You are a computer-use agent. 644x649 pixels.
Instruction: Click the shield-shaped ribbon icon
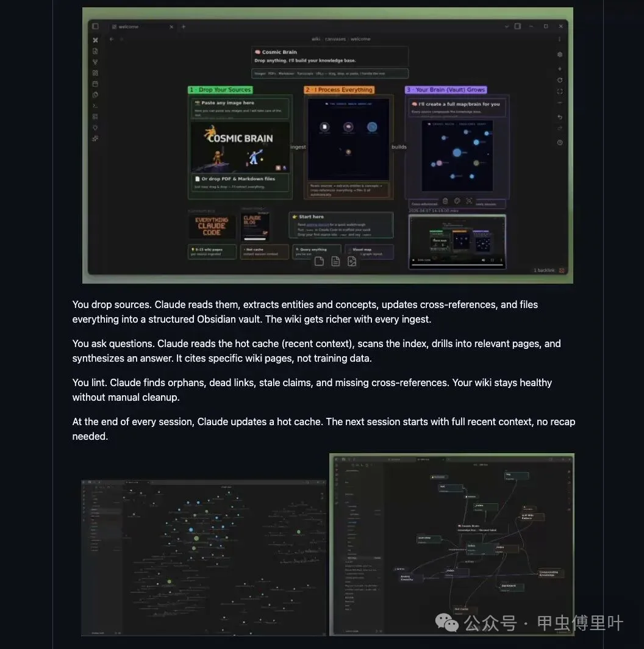[95, 127]
